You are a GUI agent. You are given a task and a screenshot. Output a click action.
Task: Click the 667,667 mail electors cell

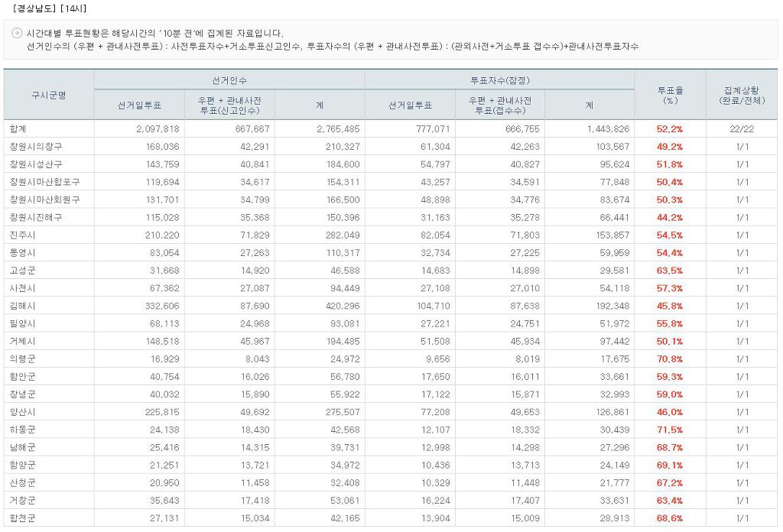pyautogui.click(x=252, y=128)
